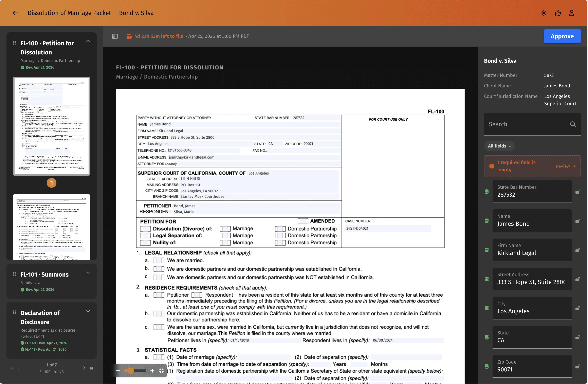The image size is (588, 384).
Task: Click the search magnifier icon
Action: point(573,124)
